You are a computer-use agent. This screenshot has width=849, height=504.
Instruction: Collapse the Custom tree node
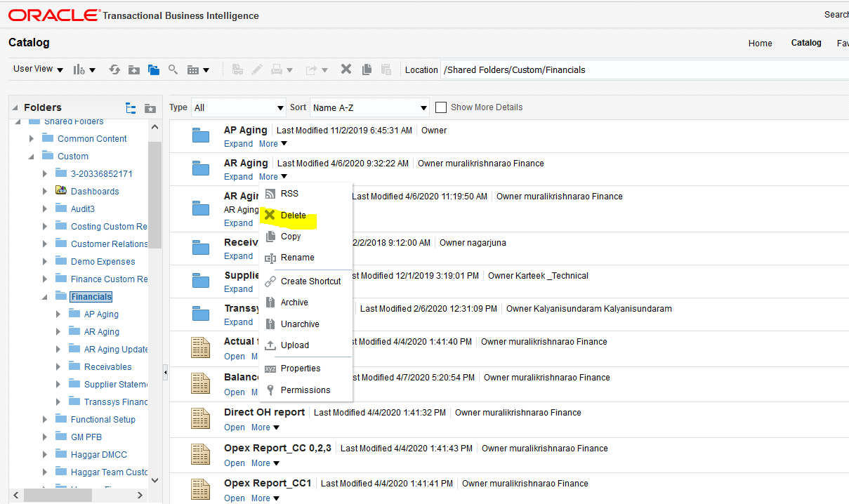coord(31,156)
